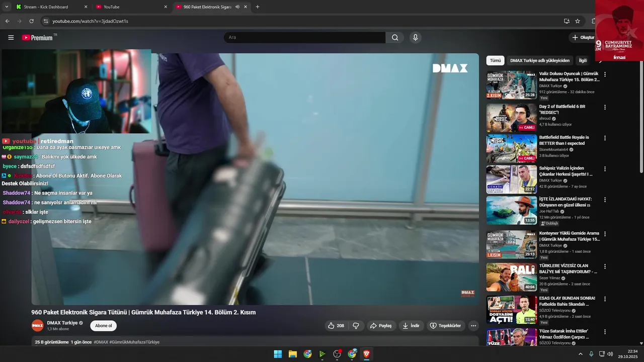The height and width of the screenshot is (362, 644).
Task: Like the video with thumbs up
Action: (336, 326)
